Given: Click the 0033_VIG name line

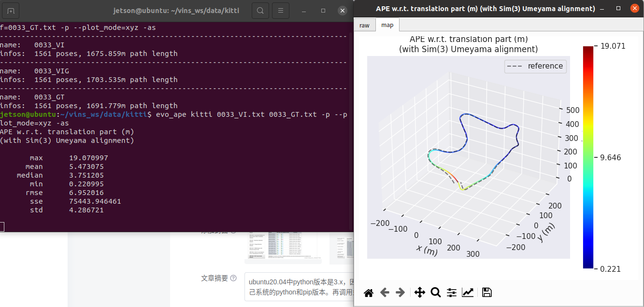Looking at the screenshot, I should [34, 71].
